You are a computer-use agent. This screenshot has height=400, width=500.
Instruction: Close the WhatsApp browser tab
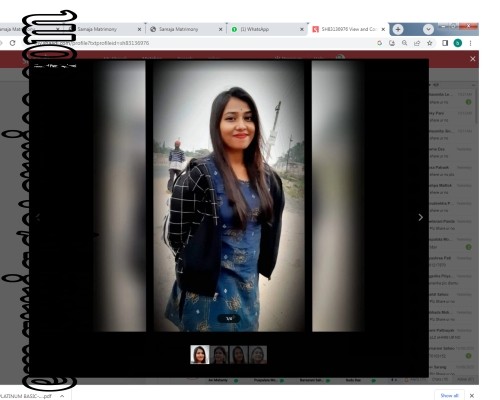(x=302, y=29)
